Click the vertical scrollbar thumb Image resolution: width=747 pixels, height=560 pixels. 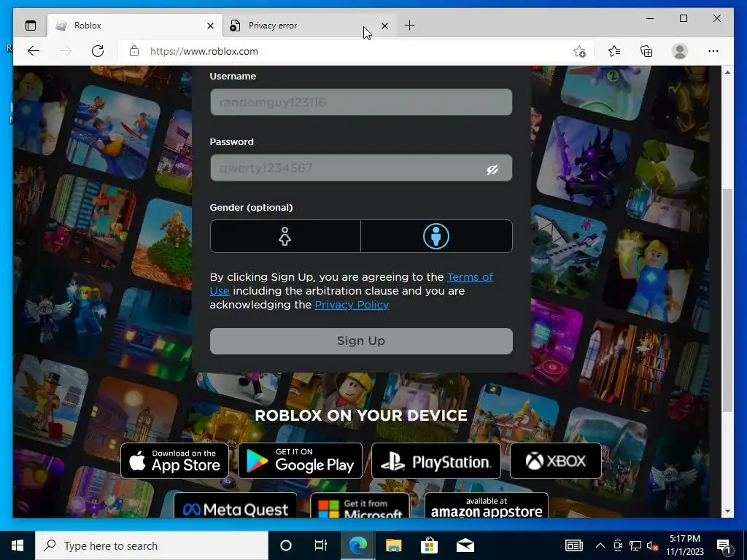point(727,300)
